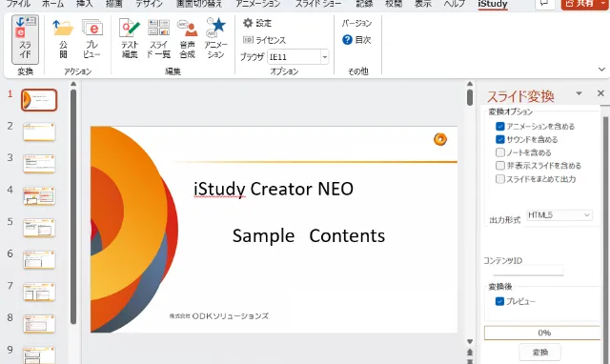Click the slide editor scroll-down arrow

click(470, 341)
